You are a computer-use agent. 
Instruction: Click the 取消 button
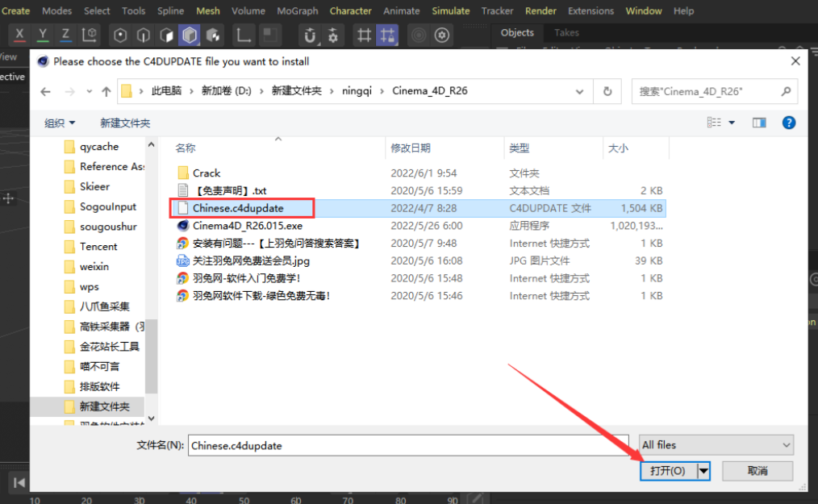(x=757, y=471)
